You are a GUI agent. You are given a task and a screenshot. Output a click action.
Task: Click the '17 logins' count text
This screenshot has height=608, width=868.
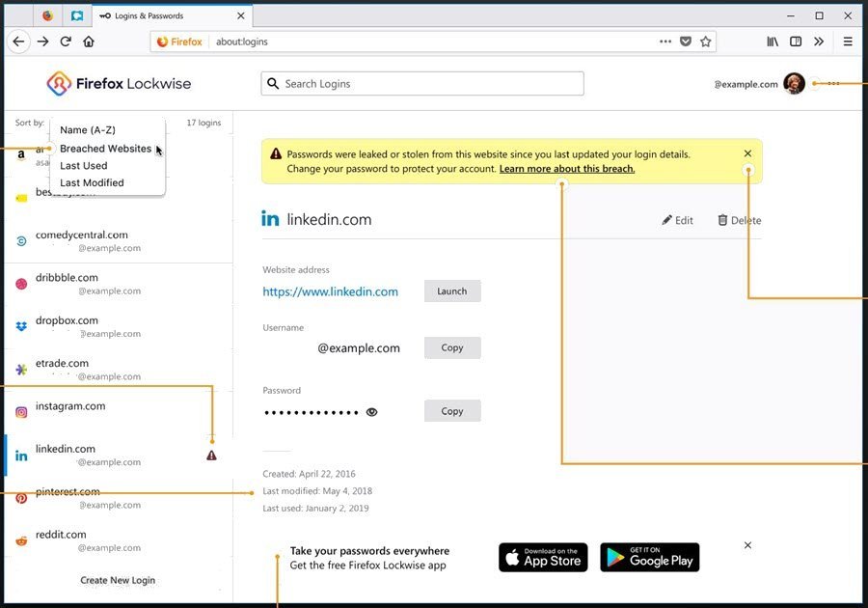point(203,123)
